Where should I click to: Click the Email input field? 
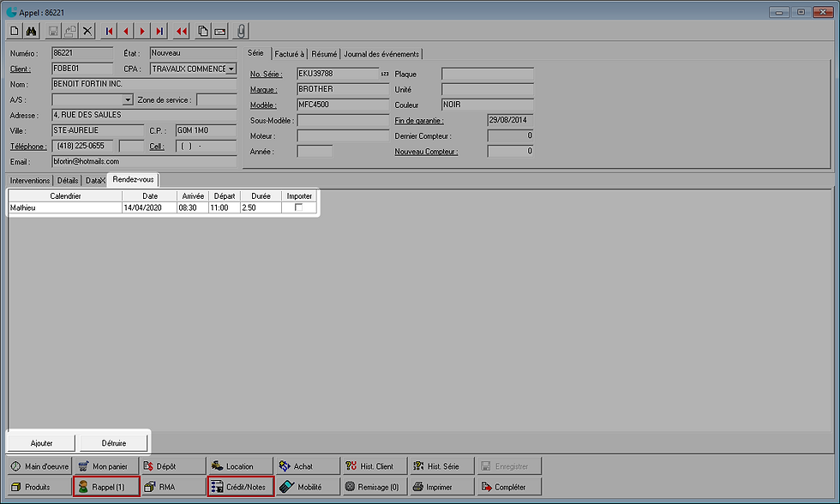pyautogui.click(x=144, y=161)
